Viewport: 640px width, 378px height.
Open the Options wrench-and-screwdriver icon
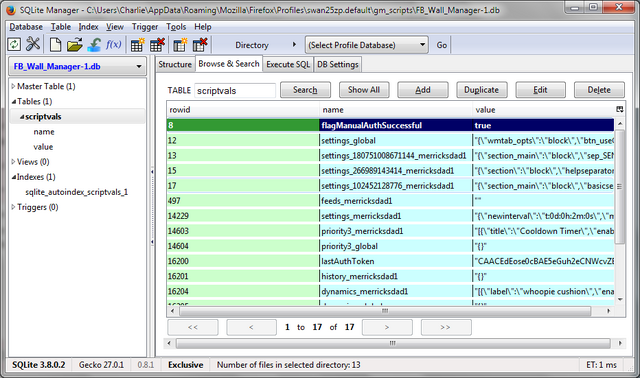(x=33, y=44)
